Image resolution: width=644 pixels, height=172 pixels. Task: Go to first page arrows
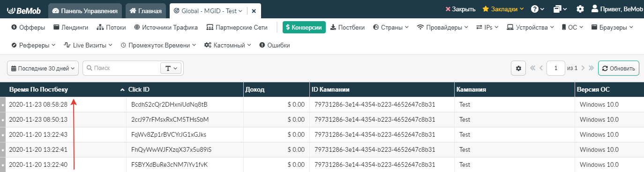click(x=533, y=68)
